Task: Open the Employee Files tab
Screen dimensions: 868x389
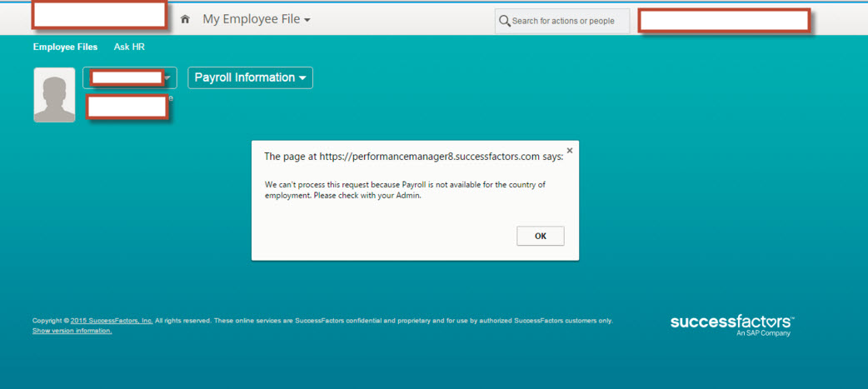Action: click(65, 47)
